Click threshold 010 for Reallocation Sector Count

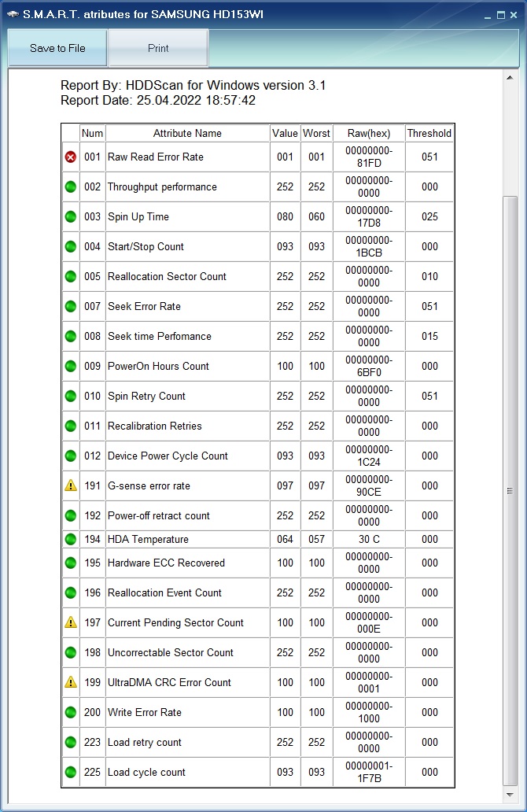coord(429,276)
